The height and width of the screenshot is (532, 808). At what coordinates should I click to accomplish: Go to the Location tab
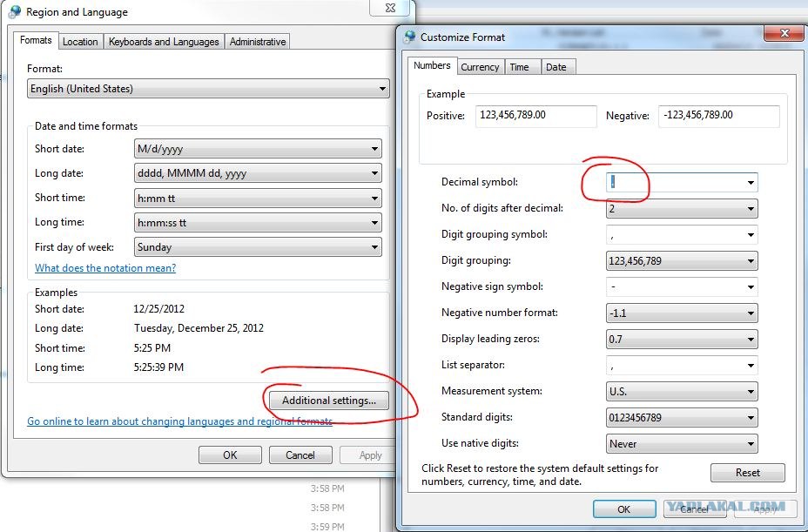[x=80, y=42]
